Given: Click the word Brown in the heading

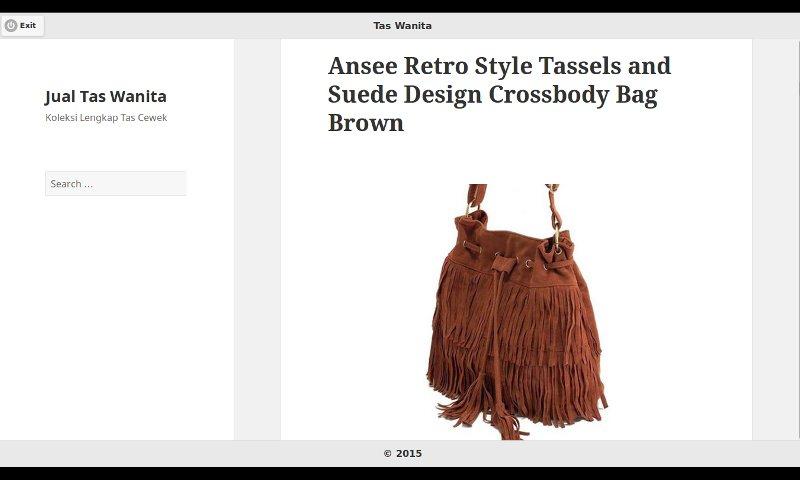Looking at the screenshot, I should tap(365, 123).
